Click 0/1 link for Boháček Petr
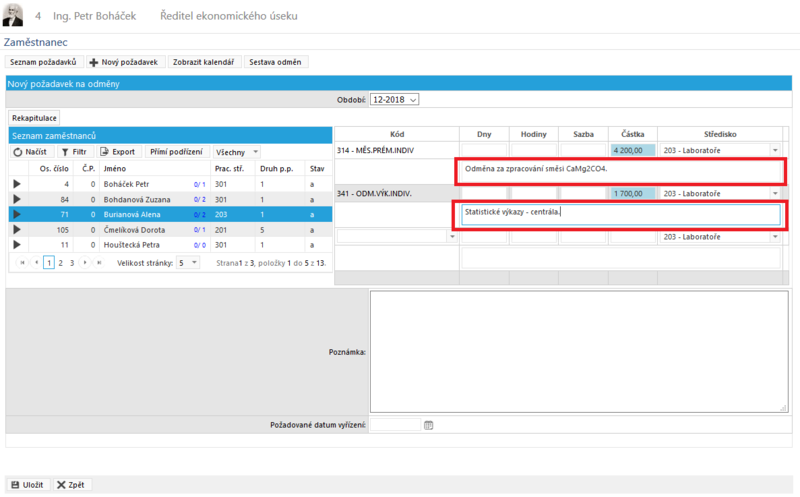Image resolution: width=800 pixels, height=497 pixels. [x=199, y=185]
